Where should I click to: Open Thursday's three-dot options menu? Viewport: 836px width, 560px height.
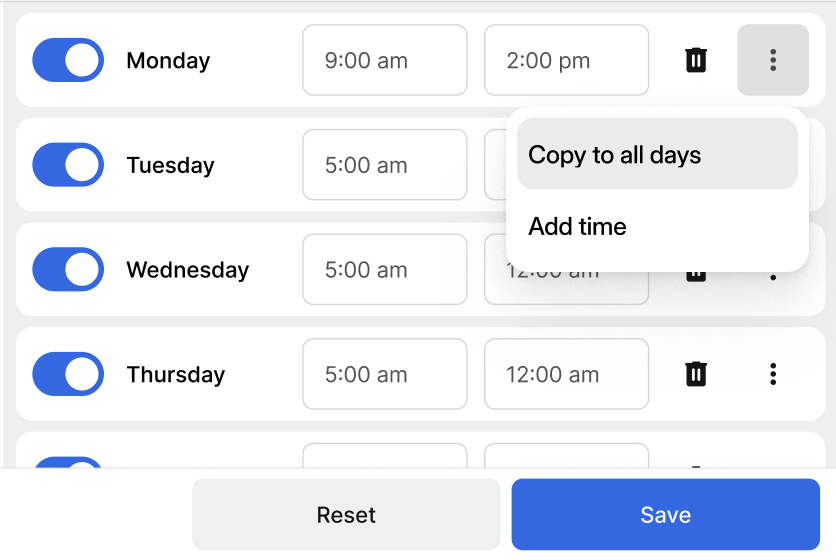click(773, 374)
